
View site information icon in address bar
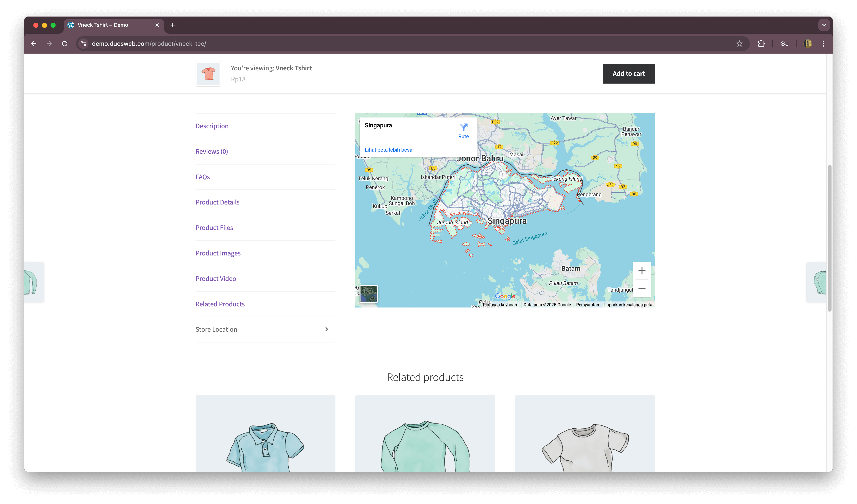83,44
